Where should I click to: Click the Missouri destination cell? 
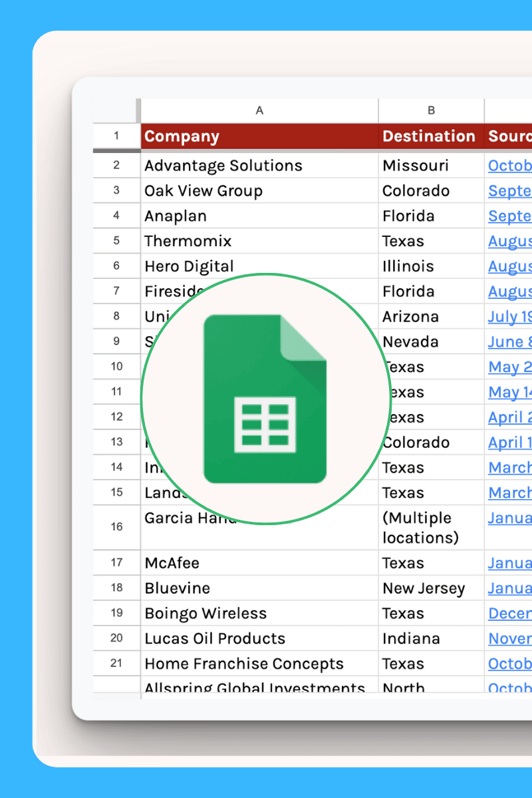(432, 166)
